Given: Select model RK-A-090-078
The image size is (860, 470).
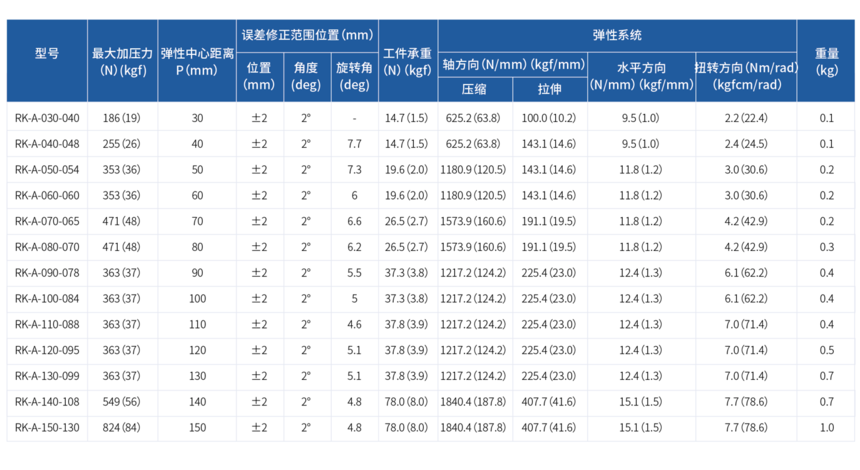Looking at the screenshot, I should (x=47, y=273).
